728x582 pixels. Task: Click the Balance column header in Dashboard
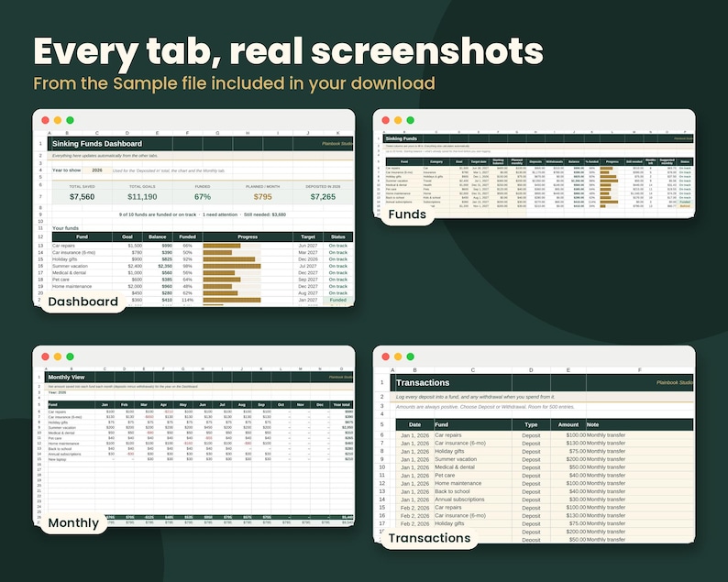tap(158, 236)
